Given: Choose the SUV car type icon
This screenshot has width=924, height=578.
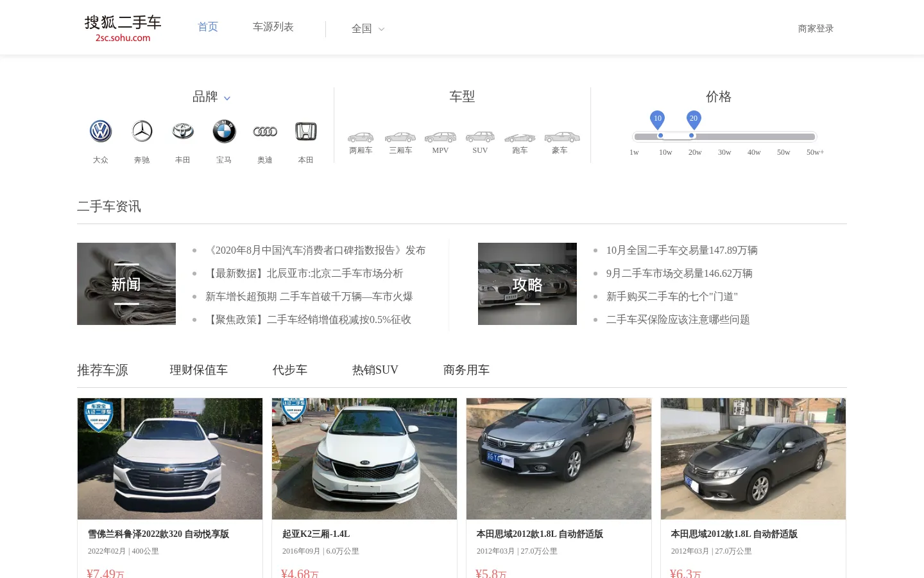Looking at the screenshot, I should tap(480, 137).
